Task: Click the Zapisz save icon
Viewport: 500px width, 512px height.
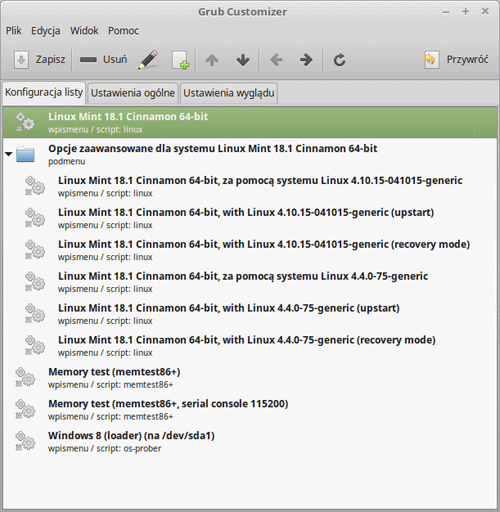Action: coord(21,60)
